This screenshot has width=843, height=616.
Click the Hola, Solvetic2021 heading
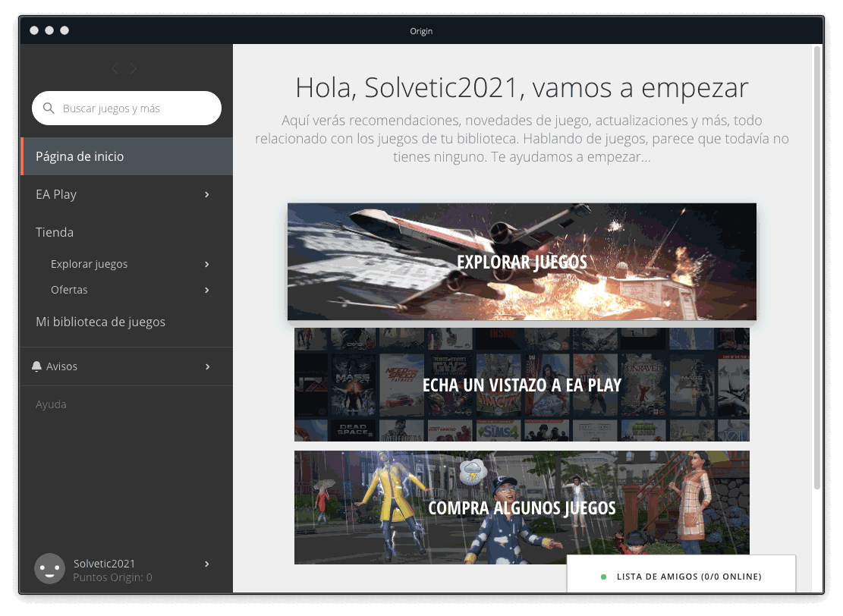[x=522, y=87]
